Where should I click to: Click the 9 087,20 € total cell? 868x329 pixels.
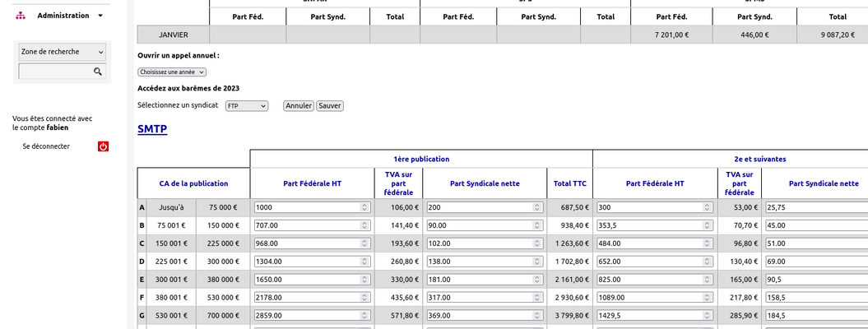point(833,35)
